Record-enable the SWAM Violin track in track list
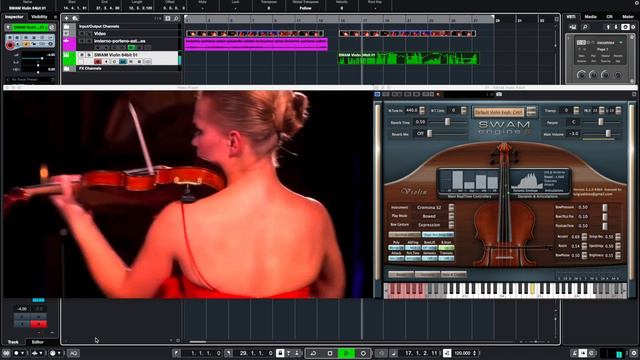 98,62
